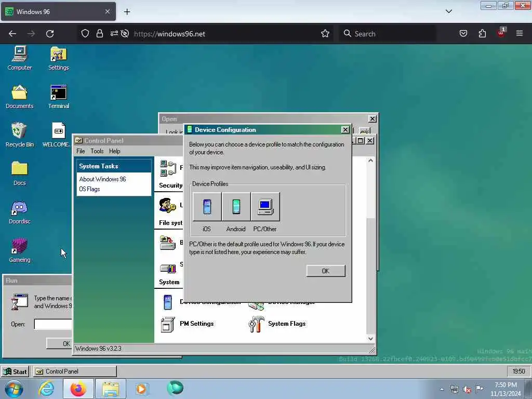Open the Docs folder icon
The height and width of the screenshot is (399, 532).
[x=20, y=174]
